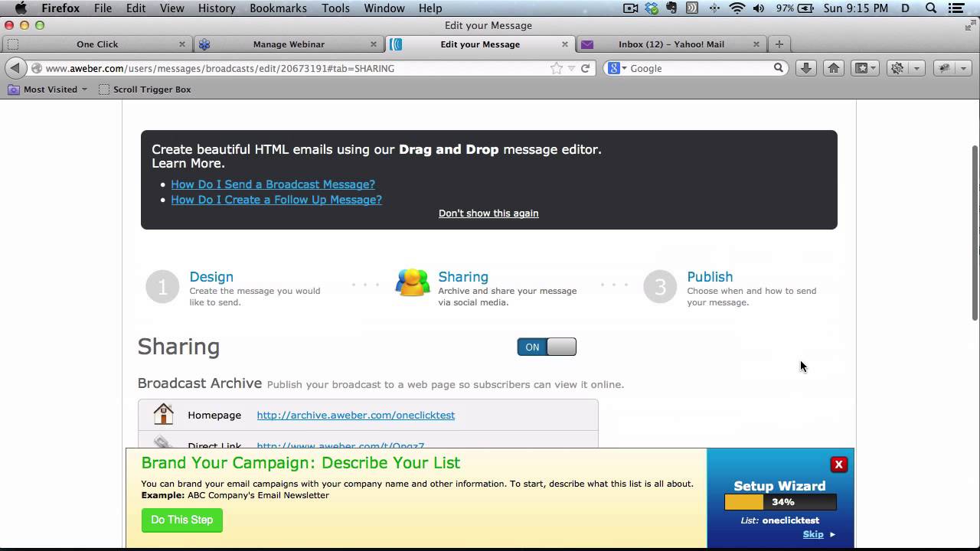Open Notification Center list icon
Screen dimensions: 980x551
[x=956, y=8]
